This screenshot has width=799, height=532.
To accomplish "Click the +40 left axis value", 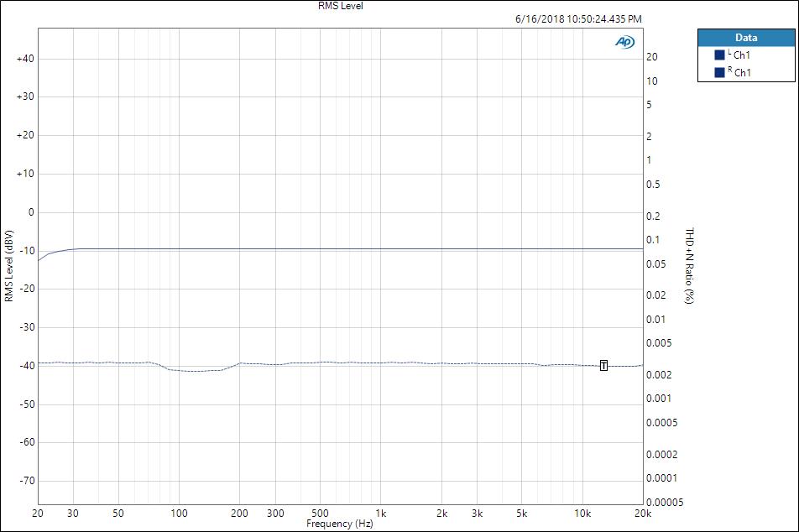I will (x=25, y=59).
